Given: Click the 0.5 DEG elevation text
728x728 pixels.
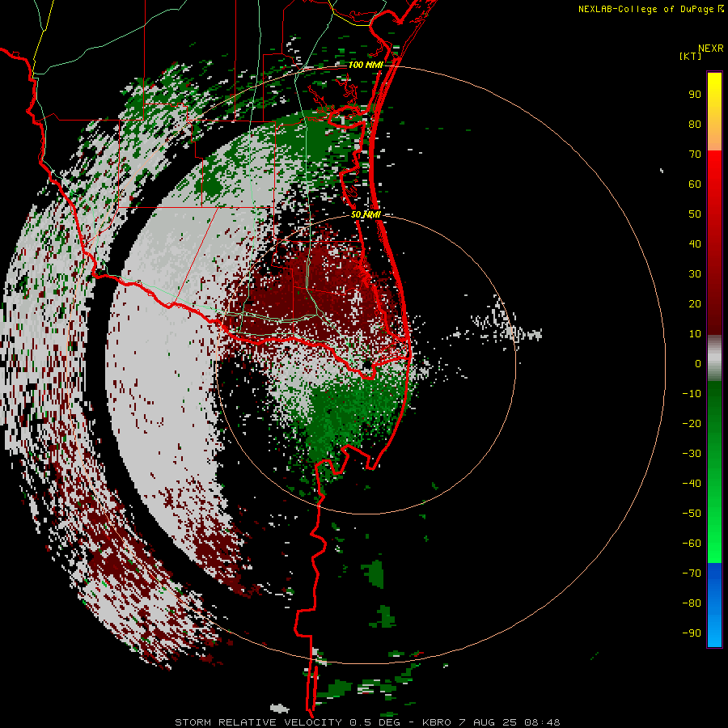Looking at the screenshot, I should click(374, 722).
